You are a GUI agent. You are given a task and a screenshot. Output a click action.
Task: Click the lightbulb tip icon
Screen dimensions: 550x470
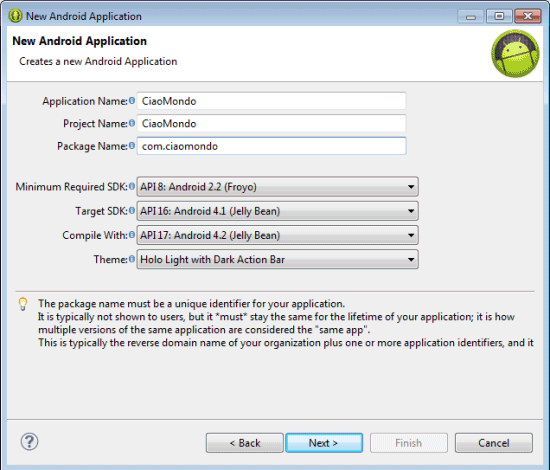(23, 304)
